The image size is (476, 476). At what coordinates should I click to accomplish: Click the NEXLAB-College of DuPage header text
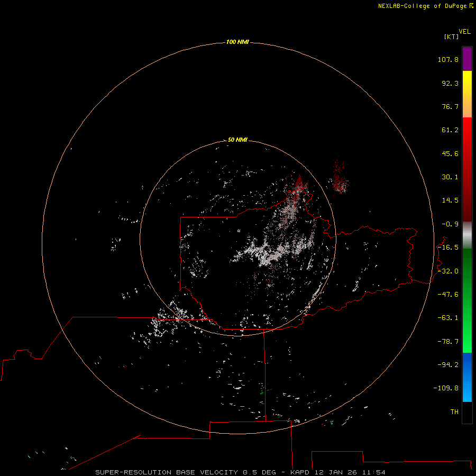[425, 6]
